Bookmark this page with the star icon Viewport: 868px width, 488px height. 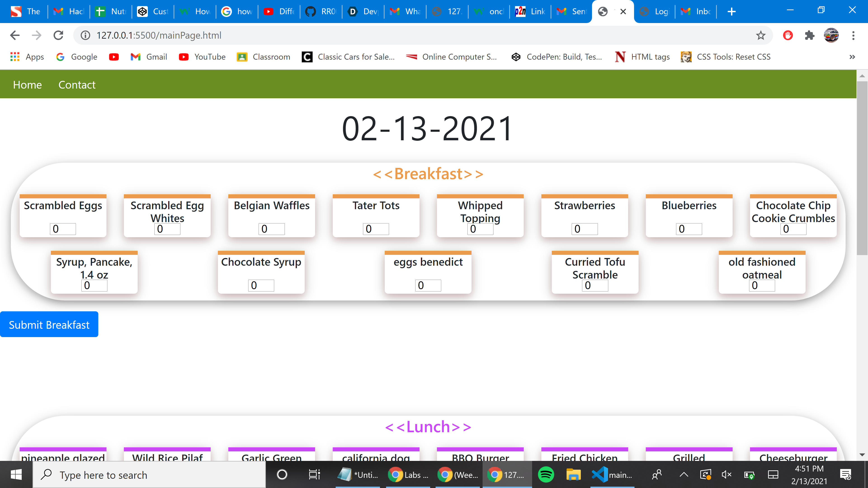pos(760,35)
